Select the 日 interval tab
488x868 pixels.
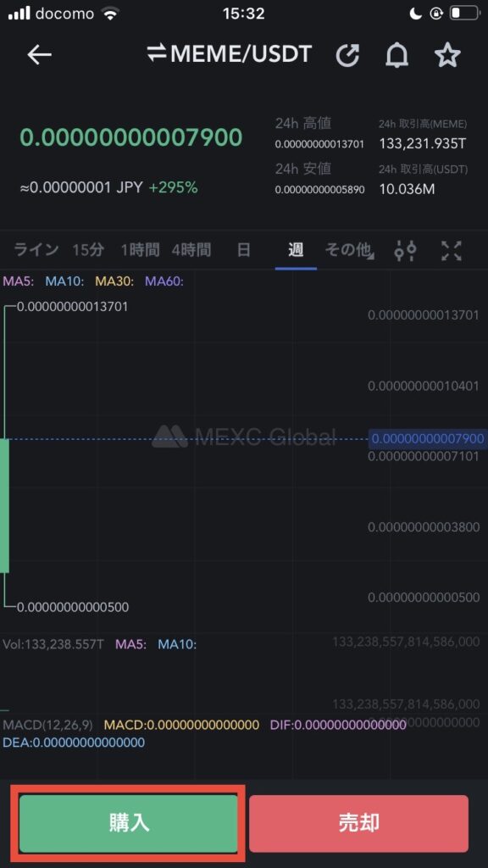pyautogui.click(x=244, y=250)
